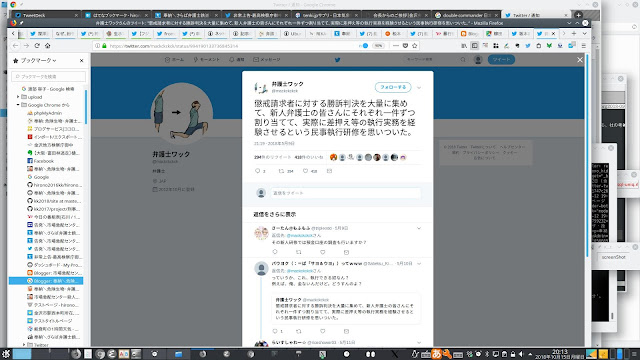This screenshot has height=360, width=640.
Task: Open new Chrome tab with plus button
Action: click(x=578, y=15)
